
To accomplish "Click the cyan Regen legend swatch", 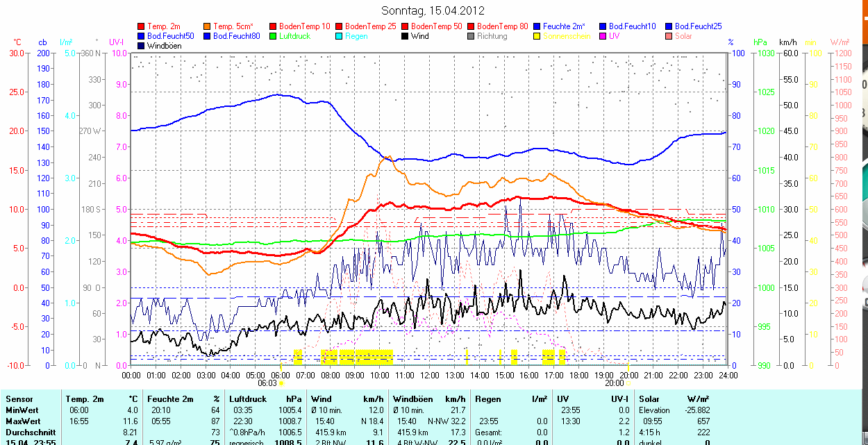I will (340, 36).
